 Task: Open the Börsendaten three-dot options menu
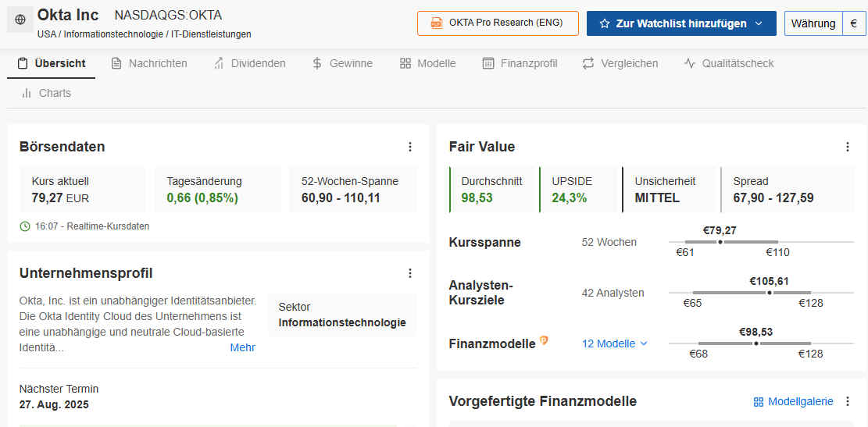pos(410,147)
